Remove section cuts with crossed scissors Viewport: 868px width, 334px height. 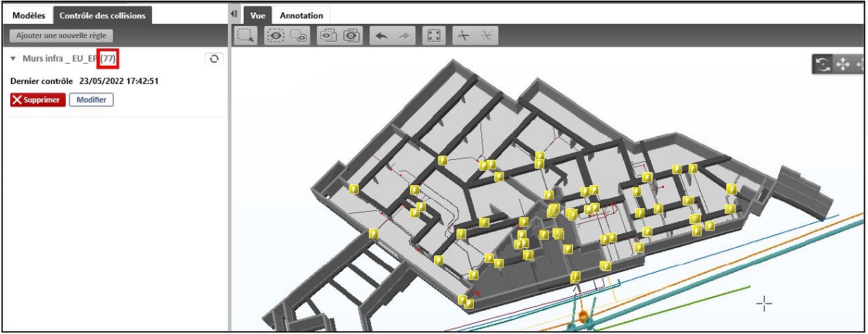point(487,35)
